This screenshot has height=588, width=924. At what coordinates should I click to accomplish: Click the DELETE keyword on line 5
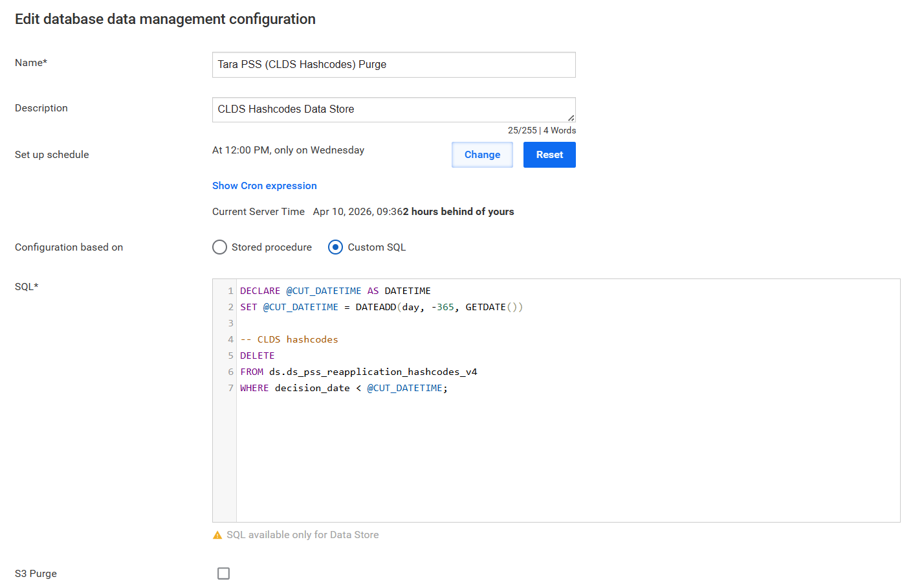click(x=258, y=356)
